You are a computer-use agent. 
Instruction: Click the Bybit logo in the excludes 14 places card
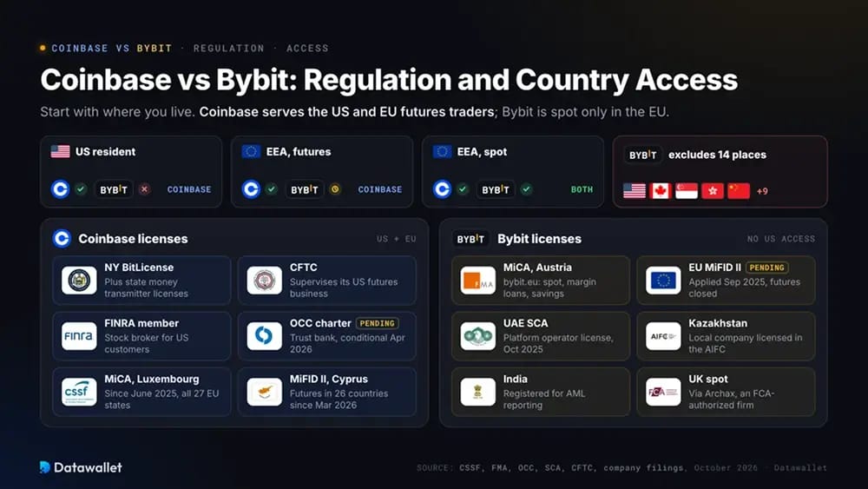(642, 155)
